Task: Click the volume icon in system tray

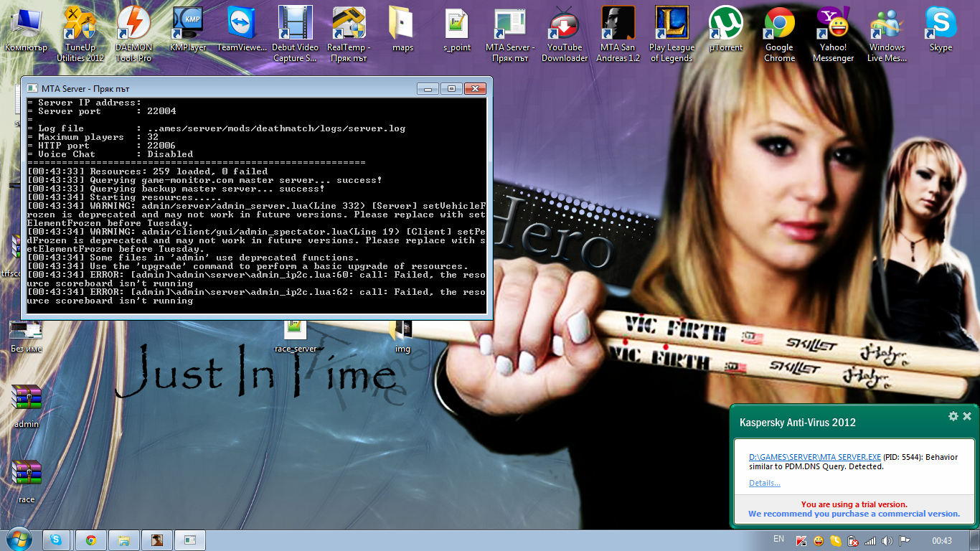Action: point(887,540)
